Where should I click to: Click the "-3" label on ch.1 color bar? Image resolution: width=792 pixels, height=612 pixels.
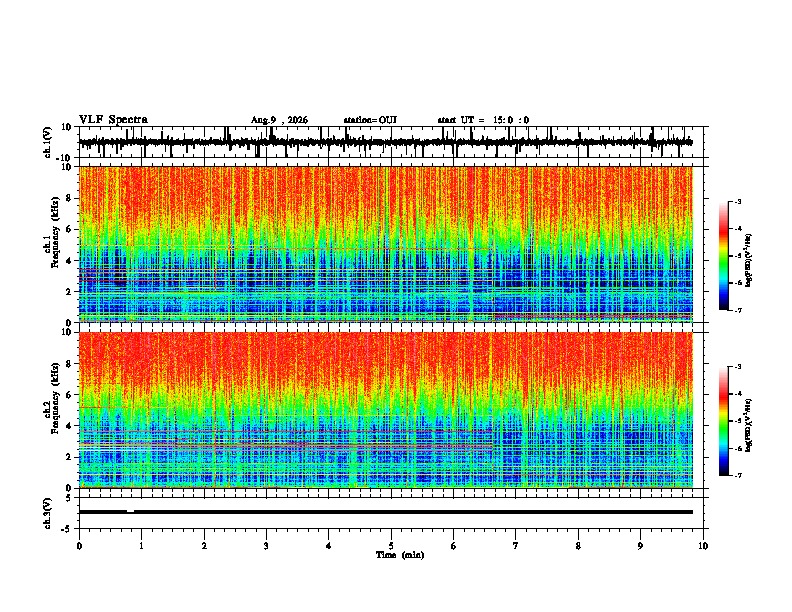[737, 201]
